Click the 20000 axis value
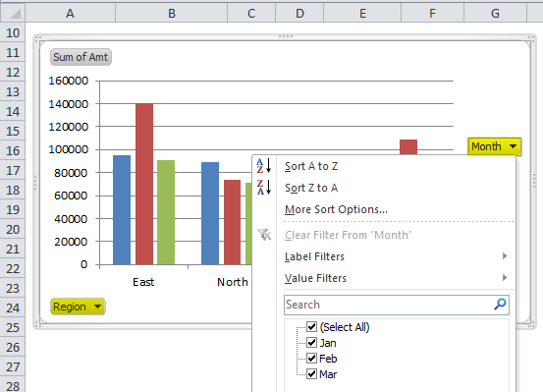The image size is (543, 392). pos(71,242)
